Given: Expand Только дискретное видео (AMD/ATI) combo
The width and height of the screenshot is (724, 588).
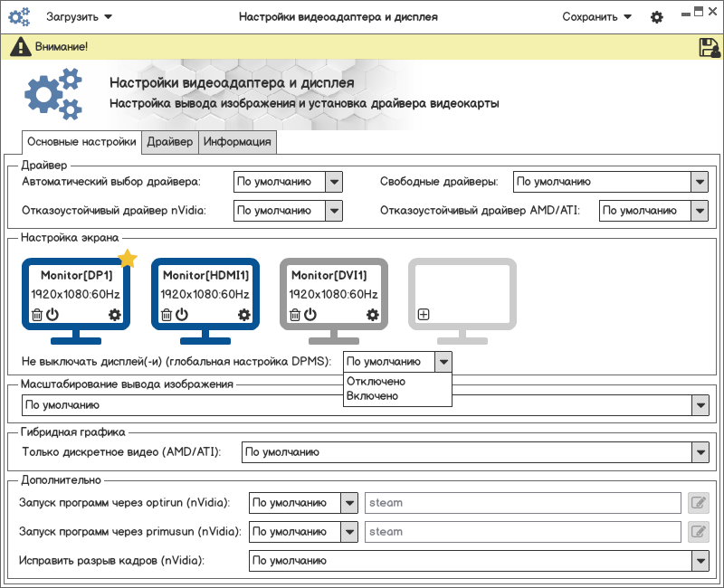Looking at the screenshot, I should click(x=475, y=452).
